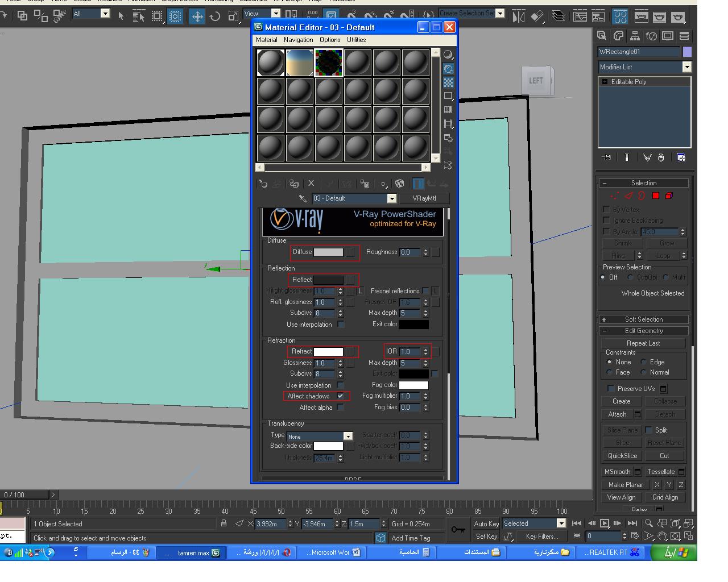Enable Fresnel reflections checkbox

pyautogui.click(x=425, y=290)
